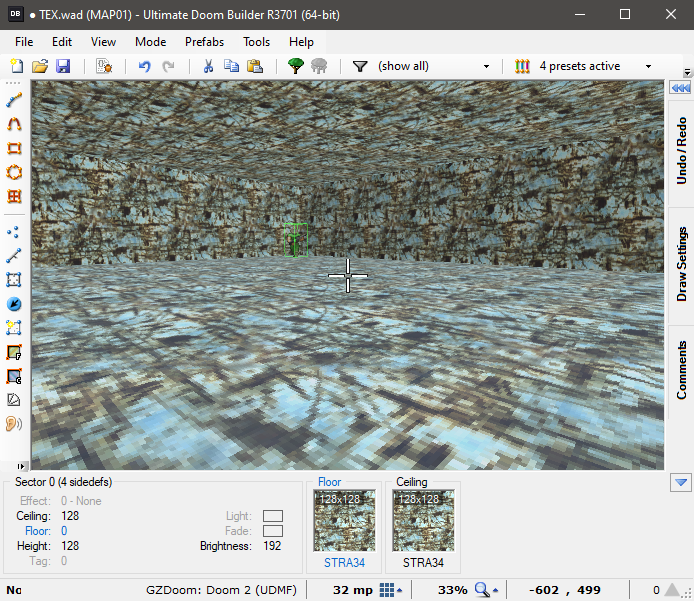Image resolution: width=694 pixels, height=601 pixels.
Task: Toggle the things filter funnel icon
Action: pyautogui.click(x=360, y=66)
